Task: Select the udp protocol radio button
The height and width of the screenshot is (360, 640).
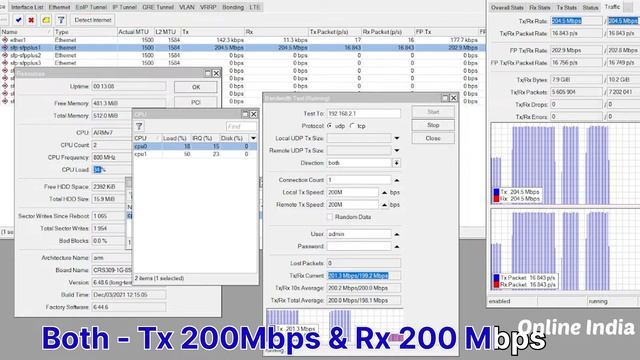Action: [329, 126]
